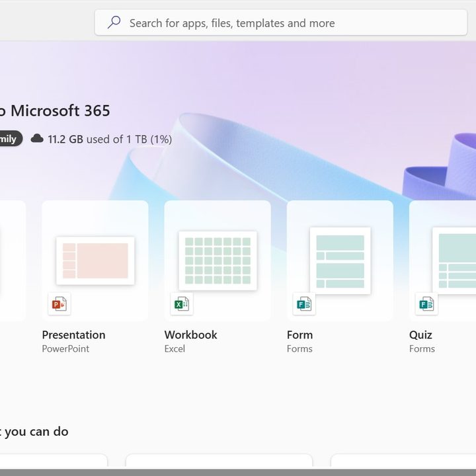Click the Presentation label

[74, 335]
